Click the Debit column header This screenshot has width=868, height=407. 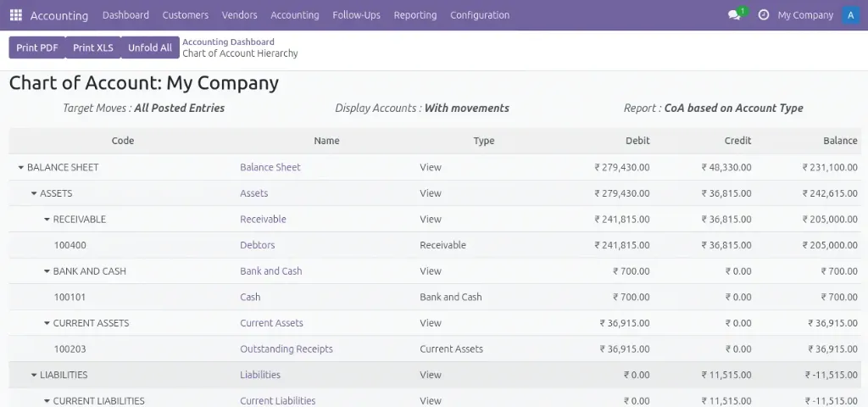click(637, 141)
